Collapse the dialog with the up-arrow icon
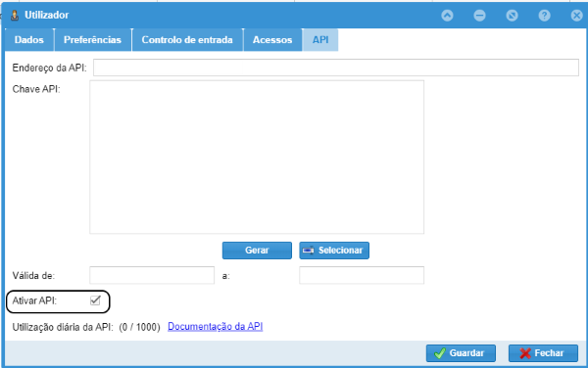588x368 pixels. click(447, 16)
